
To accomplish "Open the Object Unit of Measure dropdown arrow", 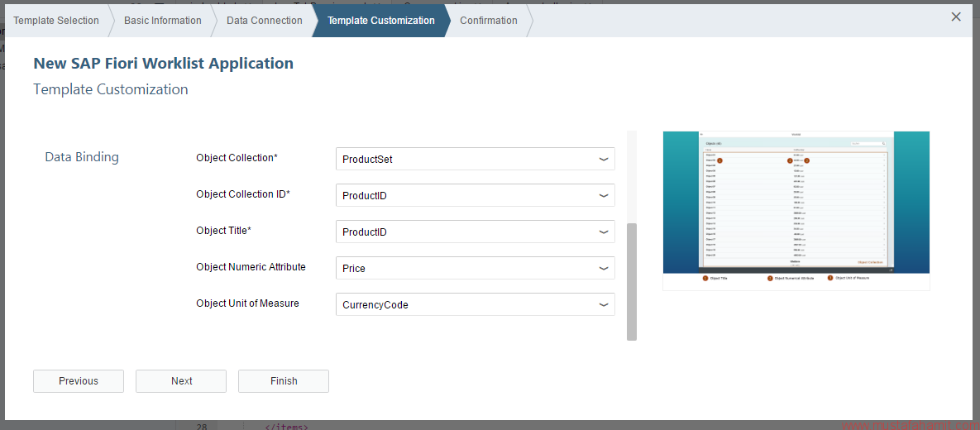I will click(604, 305).
